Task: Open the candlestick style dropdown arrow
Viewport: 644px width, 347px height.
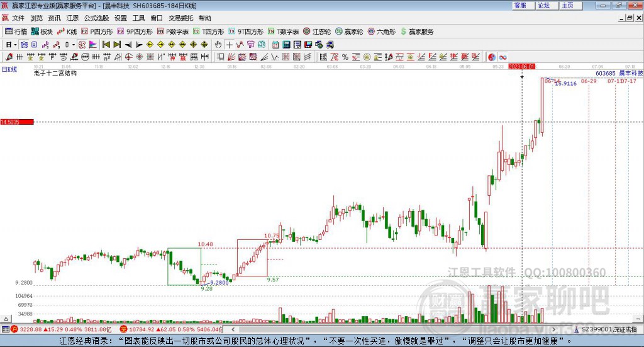Action: (74, 45)
